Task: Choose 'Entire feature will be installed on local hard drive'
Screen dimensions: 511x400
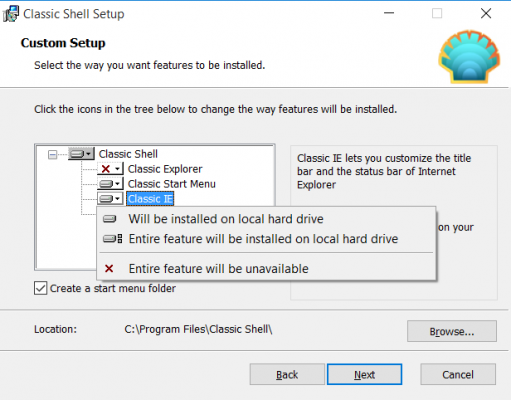Action: pyautogui.click(x=266, y=239)
